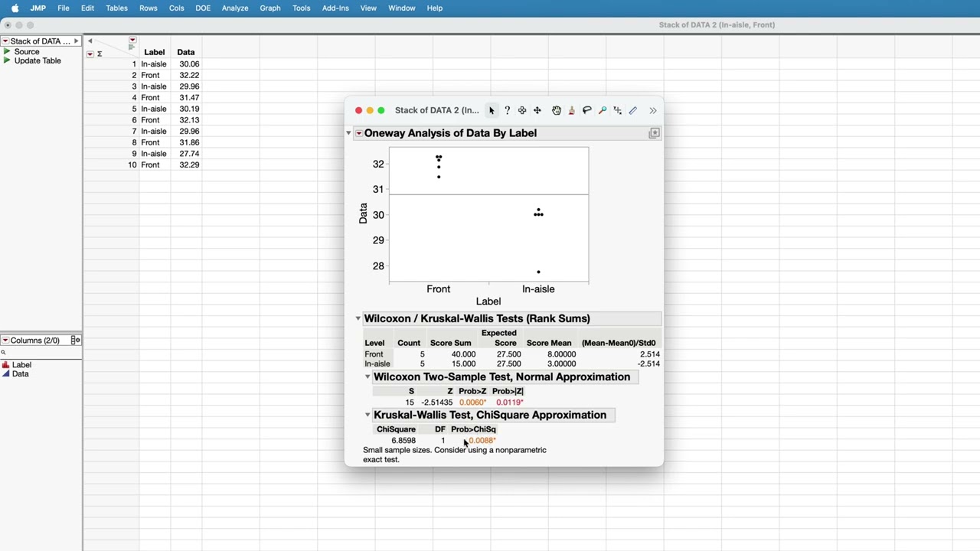Select the Data column header
The image size is (980, 551).
pyautogui.click(x=186, y=53)
